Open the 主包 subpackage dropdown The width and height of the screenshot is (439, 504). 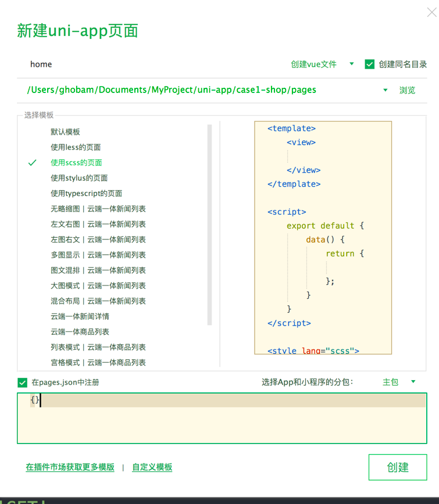(x=399, y=382)
